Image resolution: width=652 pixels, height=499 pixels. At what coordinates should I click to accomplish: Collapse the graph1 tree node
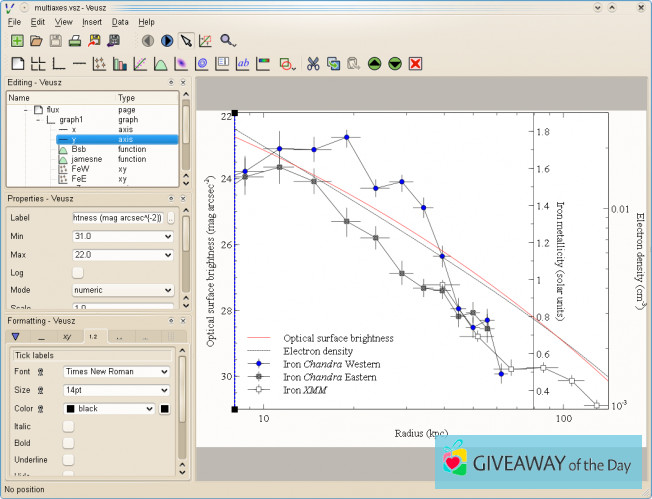(x=38, y=120)
